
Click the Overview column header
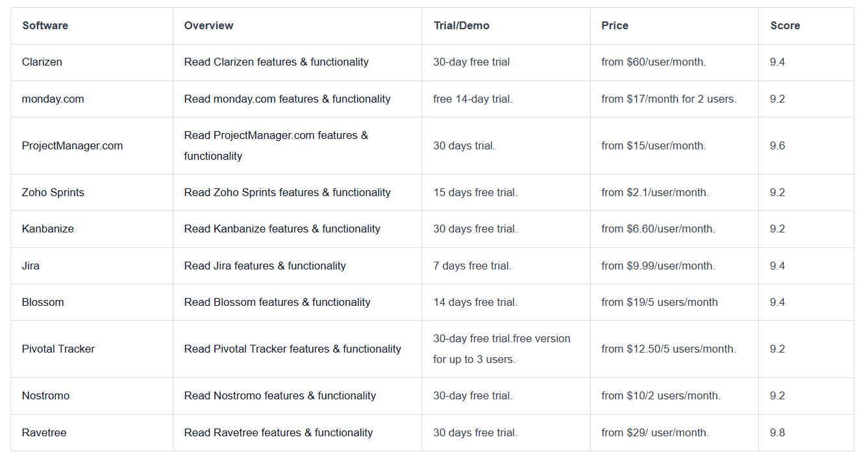pos(208,26)
